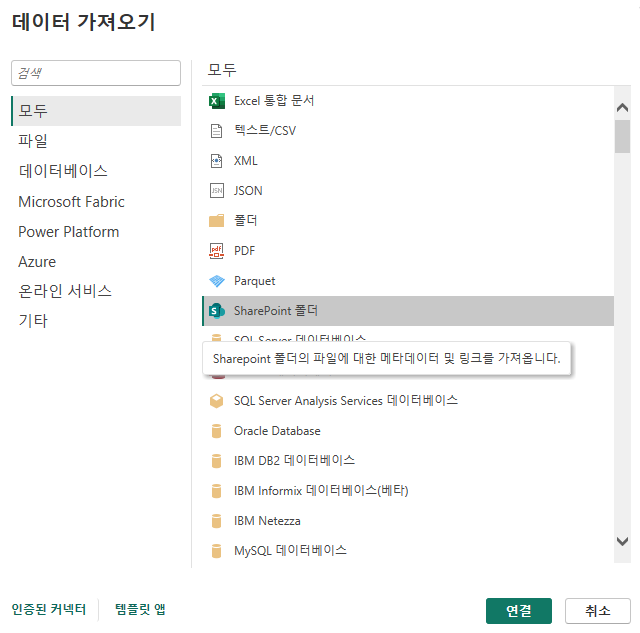Click the Text/CSV file icon
The width and height of the screenshot is (640, 633).
pos(216,131)
